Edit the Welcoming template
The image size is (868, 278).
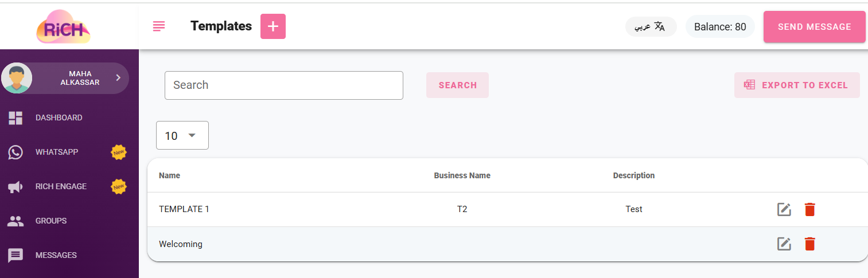[784, 244]
